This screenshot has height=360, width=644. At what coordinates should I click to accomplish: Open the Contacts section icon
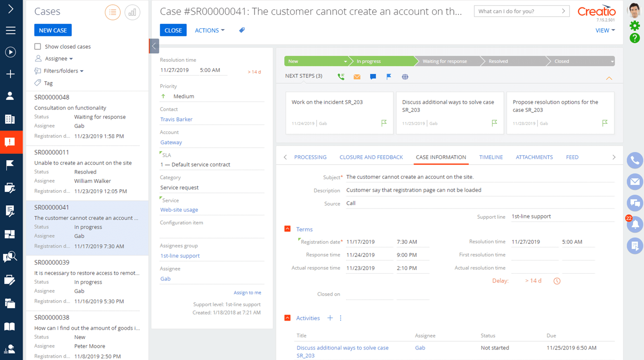click(10, 96)
